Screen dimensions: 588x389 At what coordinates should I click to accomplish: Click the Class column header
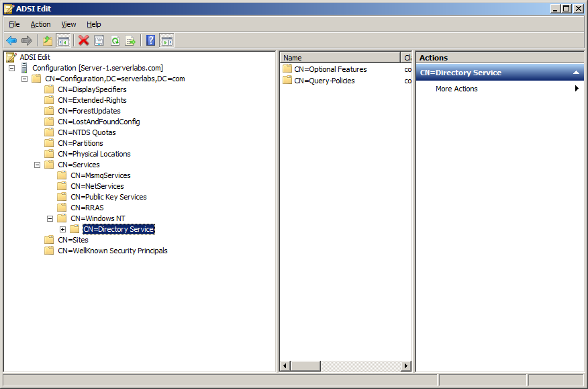407,58
